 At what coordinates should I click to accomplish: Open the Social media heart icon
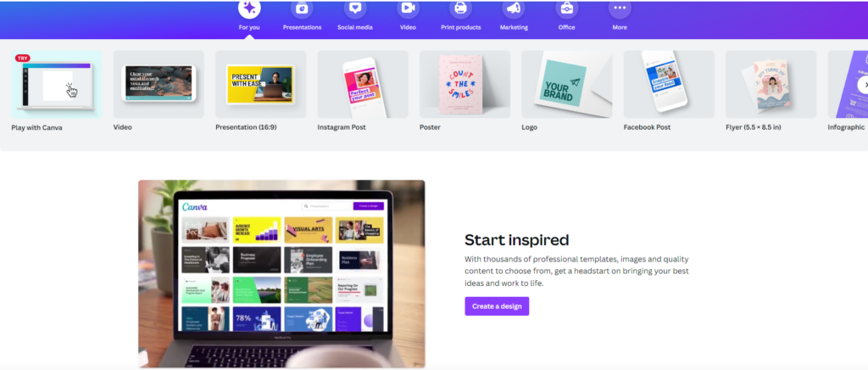[355, 8]
